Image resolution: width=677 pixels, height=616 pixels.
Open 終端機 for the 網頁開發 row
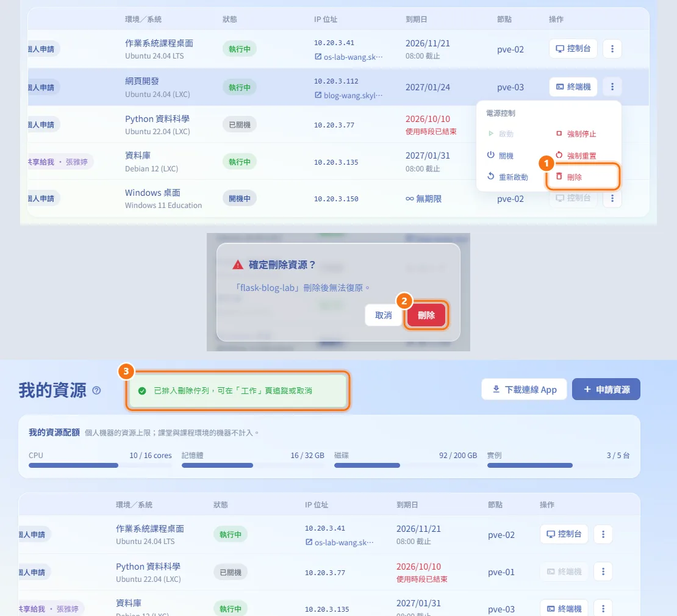(573, 87)
